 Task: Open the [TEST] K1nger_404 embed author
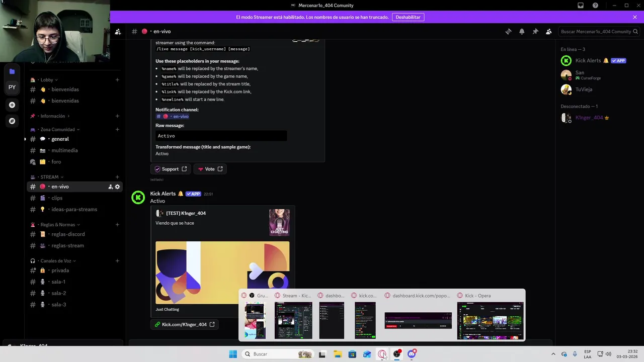pos(186,213)
